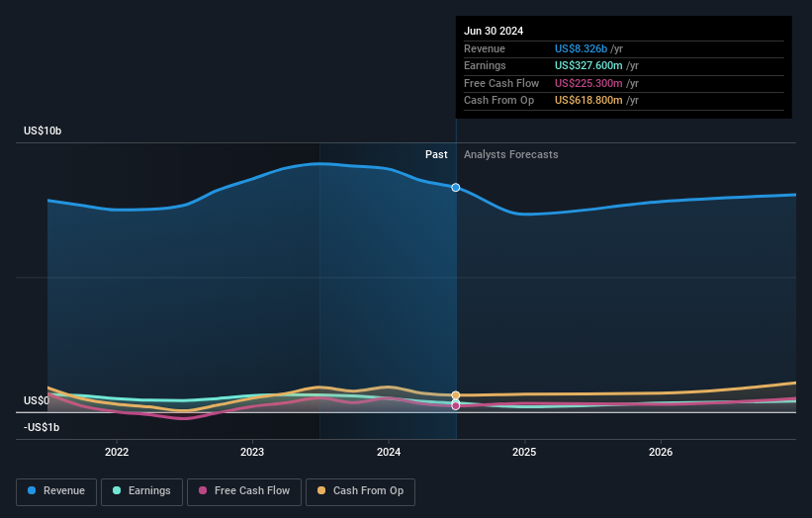Image resolution: width=812 pixels, height=518 pixels.
Task: Click the US$8.326b revenue value
Action: point(581,48)
